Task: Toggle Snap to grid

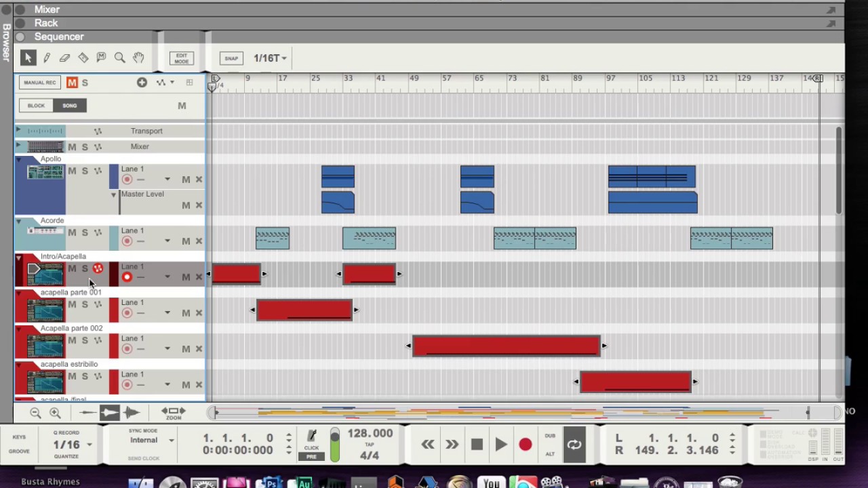Action: click(231, 58)
